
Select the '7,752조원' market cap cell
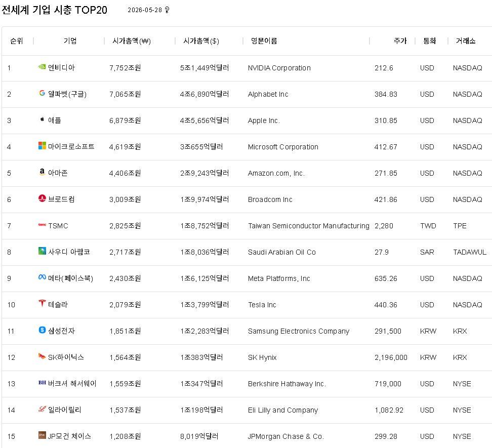pos(125,68)
